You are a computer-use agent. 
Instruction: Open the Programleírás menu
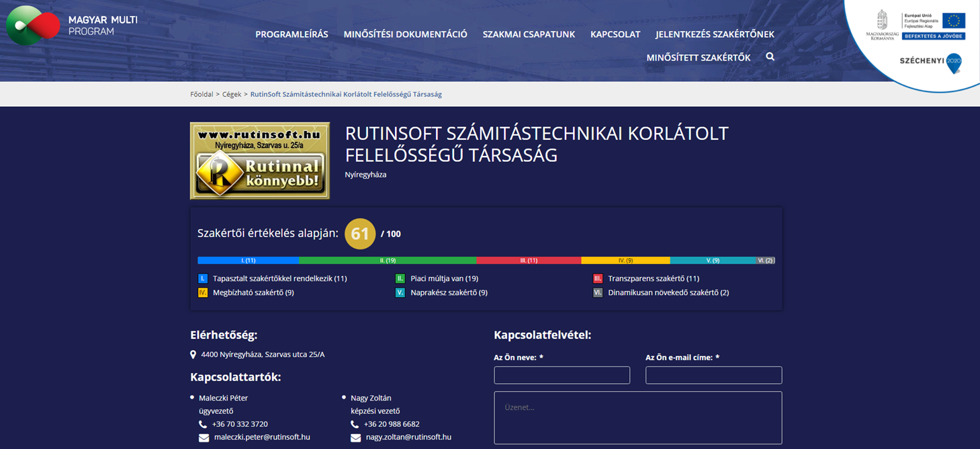[x=292, y=34]
